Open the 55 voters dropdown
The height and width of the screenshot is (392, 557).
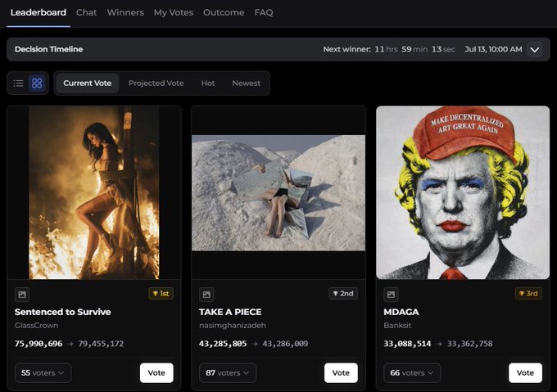(43, 373)
